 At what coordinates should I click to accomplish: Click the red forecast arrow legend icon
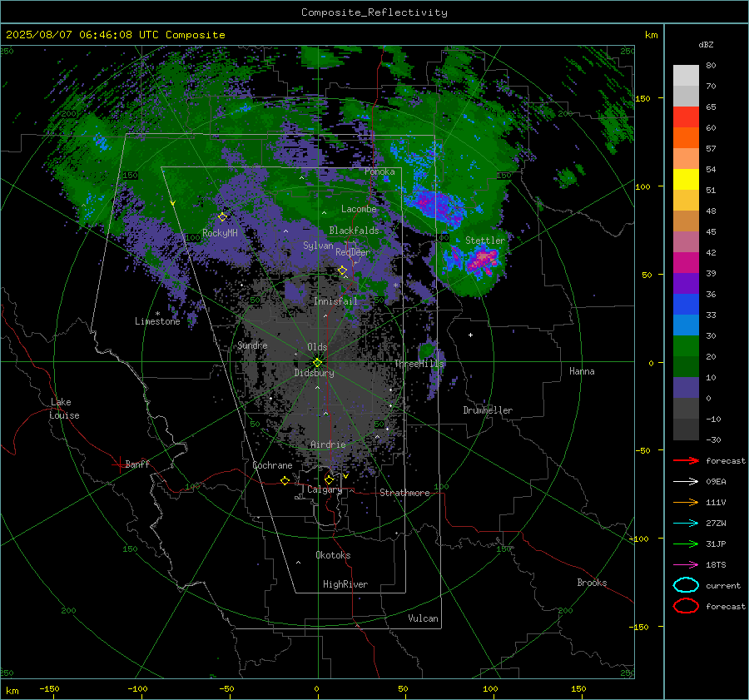686,460
